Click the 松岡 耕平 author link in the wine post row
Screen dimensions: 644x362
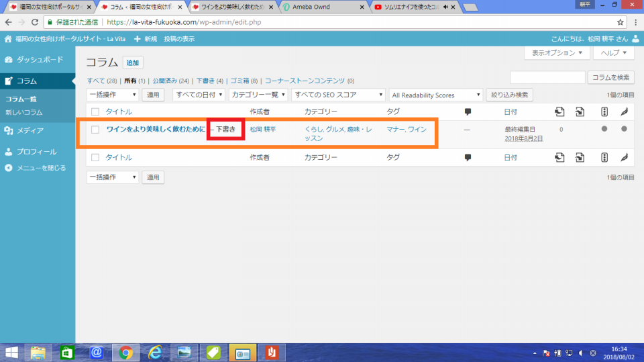pos(263,129)
